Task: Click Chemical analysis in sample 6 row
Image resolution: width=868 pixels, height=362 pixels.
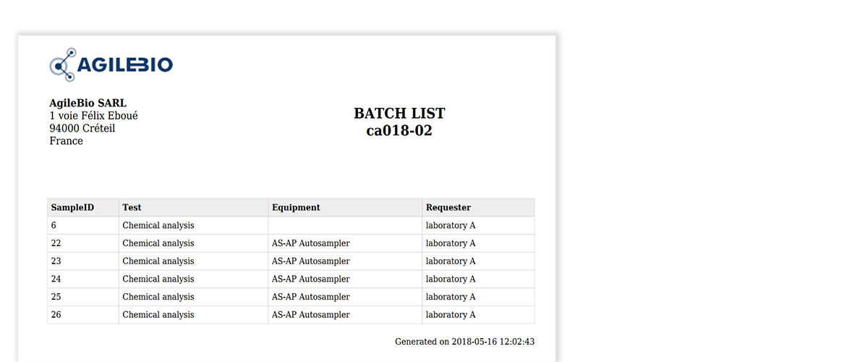Action: [x=158, y=225]
